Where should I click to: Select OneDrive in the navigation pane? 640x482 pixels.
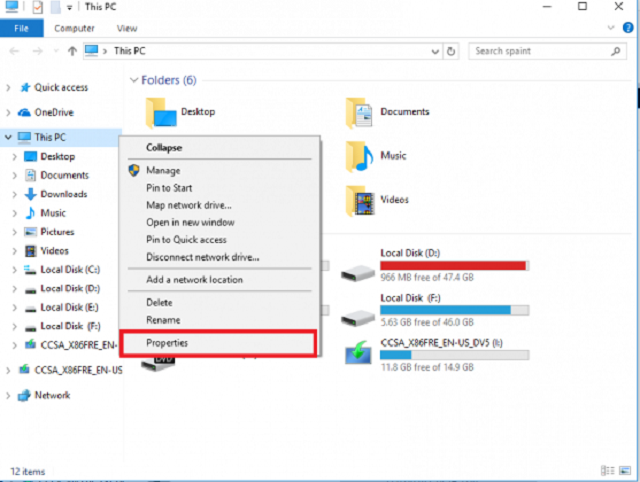[x=54, y=112]
